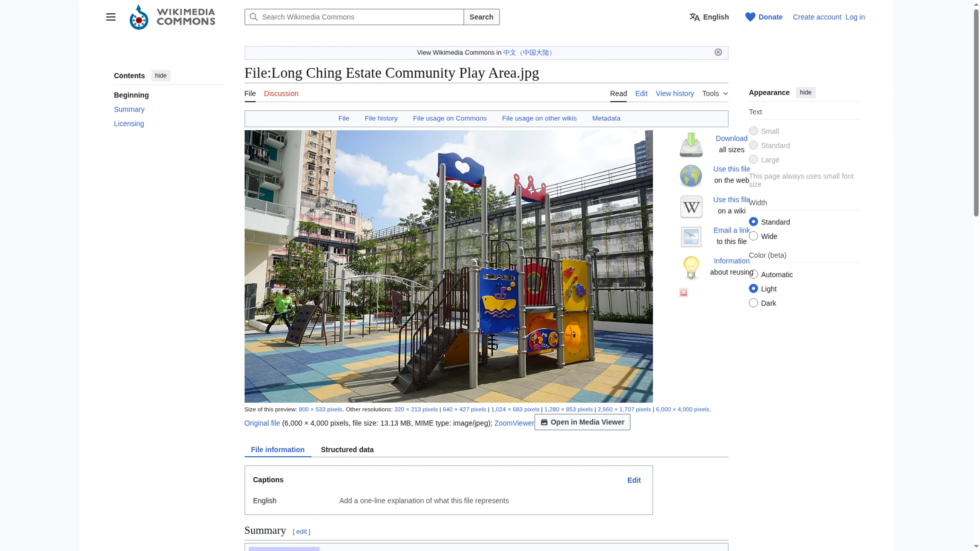This screenshot has width=980, height=551.
Task: Open the Create account link
Action: (x=817, y=17)
